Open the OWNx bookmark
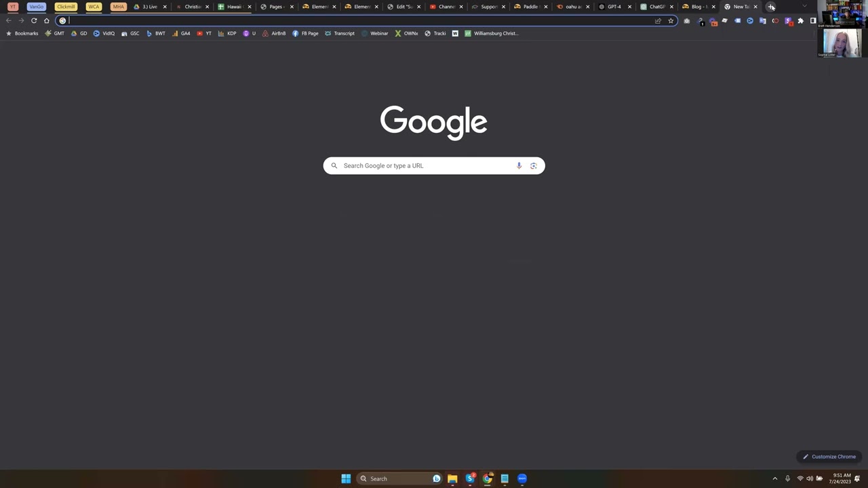868x488 pixels. point(406,33)
